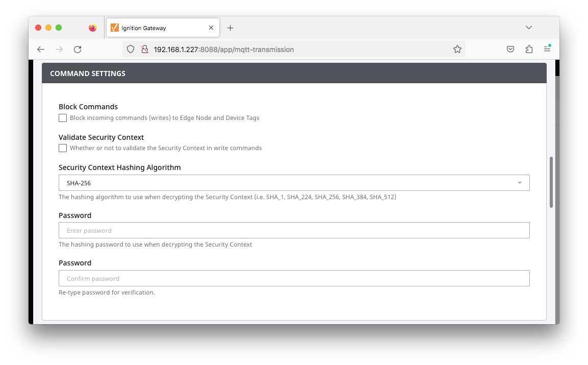Image resolution: width=588 pixels, height=365 pixels.
Task: Click 'The hashing password to use' help text
Action: pyautogui.click(x=155, y=245)
